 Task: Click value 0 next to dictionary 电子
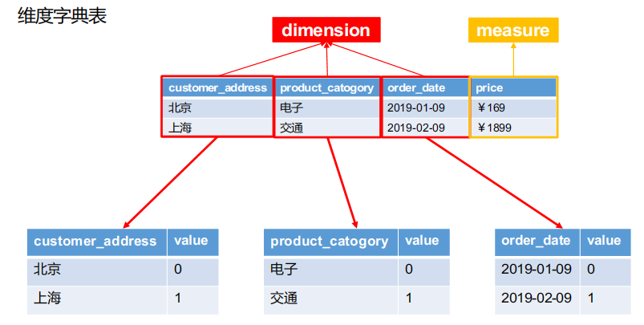(424, 271)
